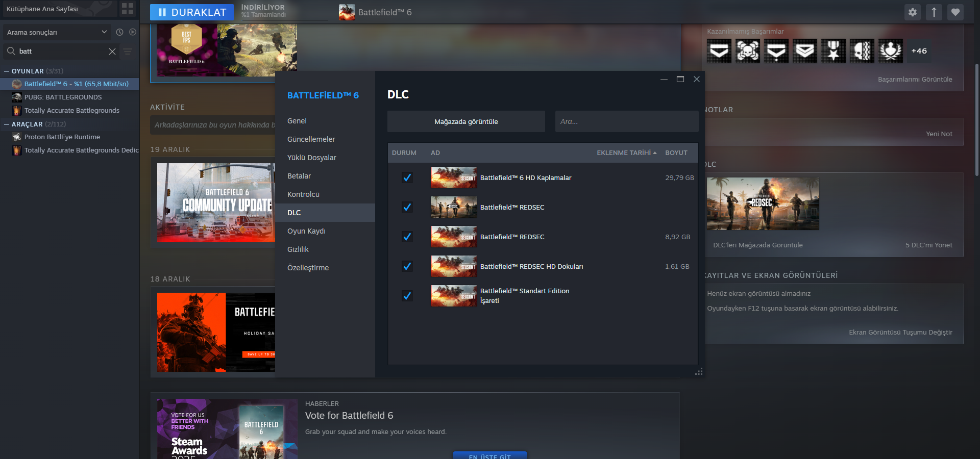Image resolution: width=980 pixels, height=459 pixels.
Task: Click the upward arrow icon beside settings
Action: coord(934,12)
